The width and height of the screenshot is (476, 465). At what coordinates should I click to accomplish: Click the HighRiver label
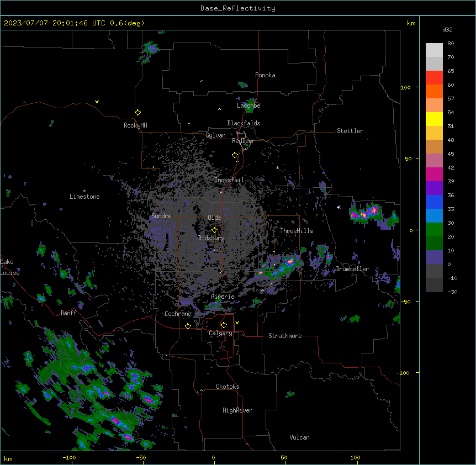click(x=237, y=410)
